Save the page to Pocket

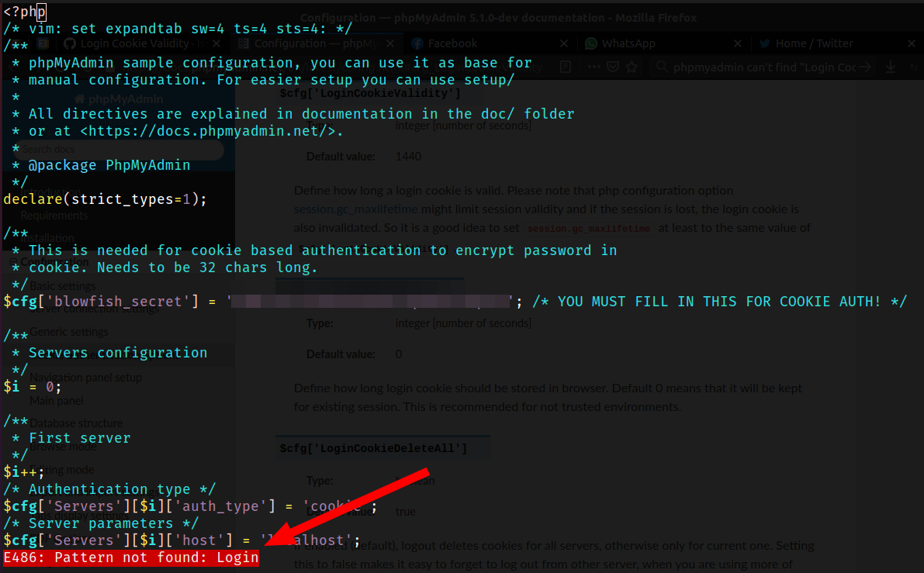612,67
